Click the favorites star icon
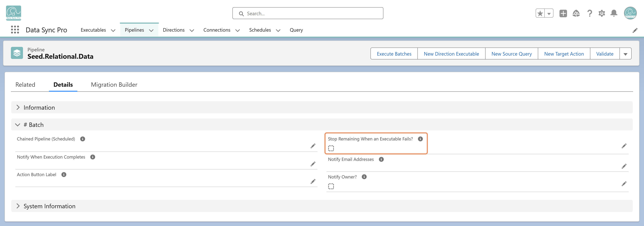The height and width of the screenshot is (226, 644). pyautogui.click(x=540, y=13)
